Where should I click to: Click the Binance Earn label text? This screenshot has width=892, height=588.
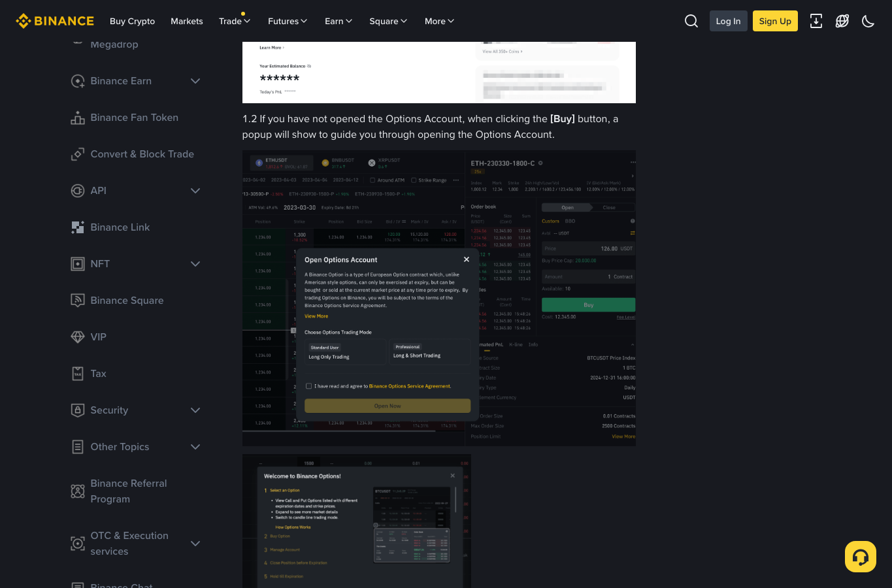point(121,81)
